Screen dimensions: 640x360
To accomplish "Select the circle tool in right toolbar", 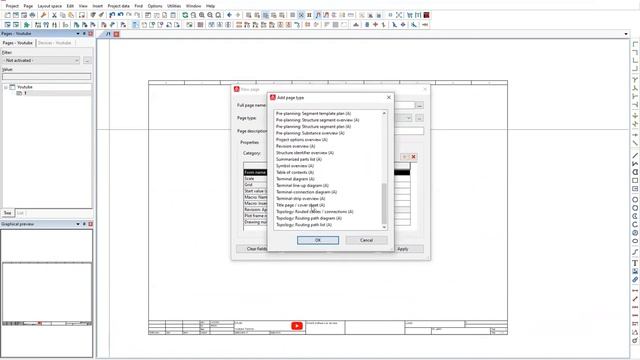I will [635, 200].
